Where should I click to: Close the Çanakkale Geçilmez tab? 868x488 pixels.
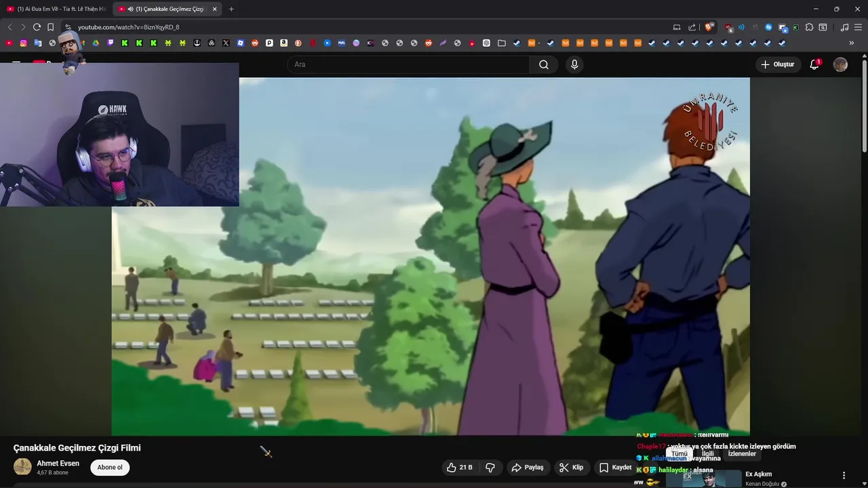tap(215, 9)
